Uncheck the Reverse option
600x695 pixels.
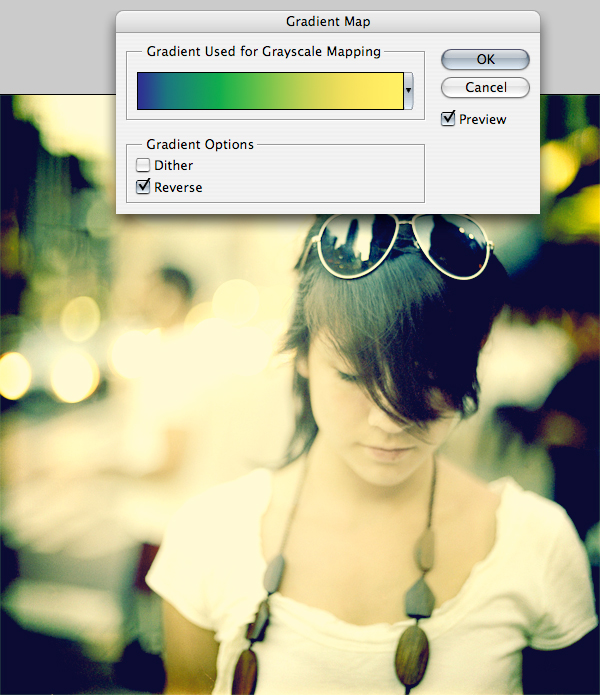click(143, 187)
